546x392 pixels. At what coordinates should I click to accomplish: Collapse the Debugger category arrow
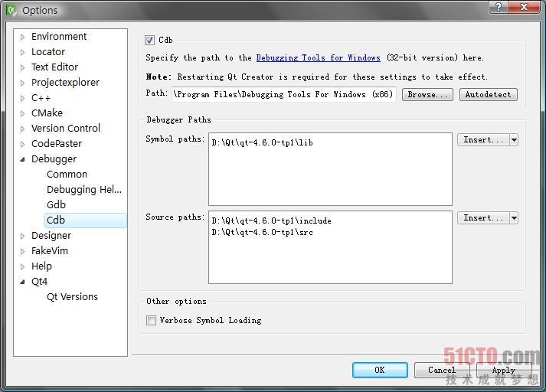point(23,159)
